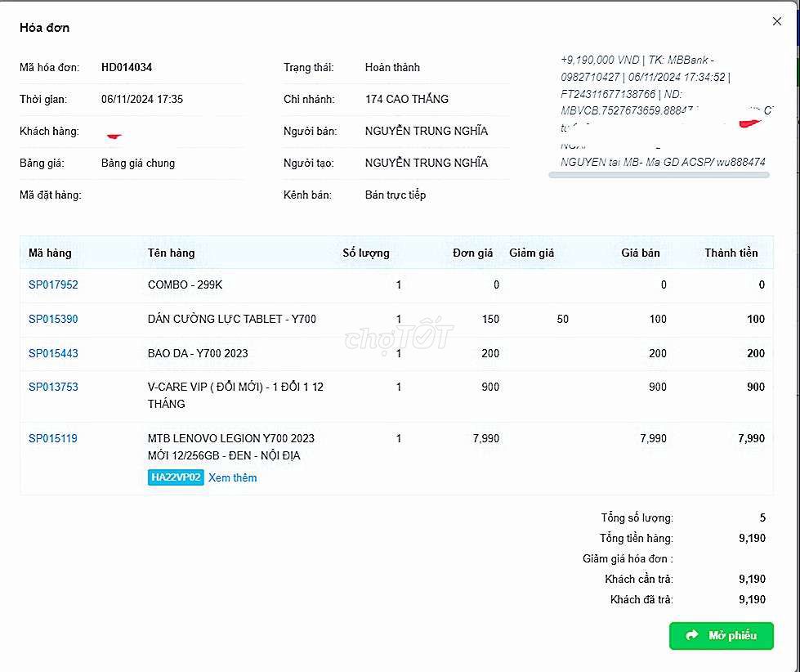Click the Người bán name NGUYỄN TRUNG NGHĨA
Image resolution: width=800 pixels, height=672 pixels.
[427, 131]
